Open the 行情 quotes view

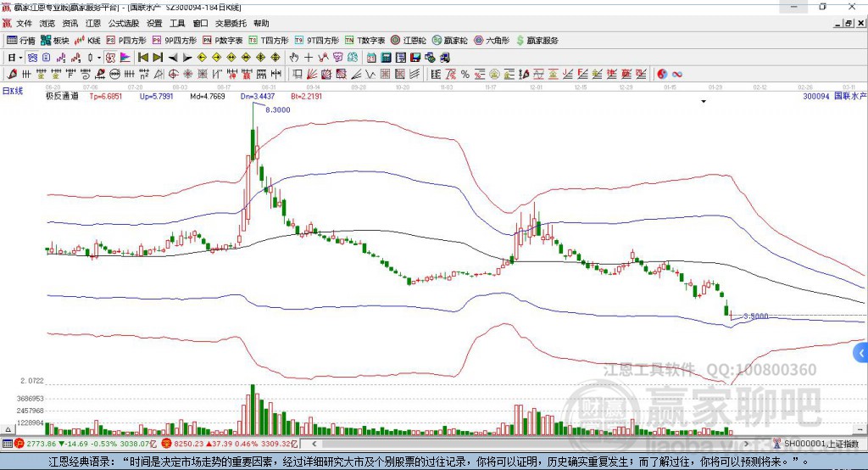click(x=21, y=41)
